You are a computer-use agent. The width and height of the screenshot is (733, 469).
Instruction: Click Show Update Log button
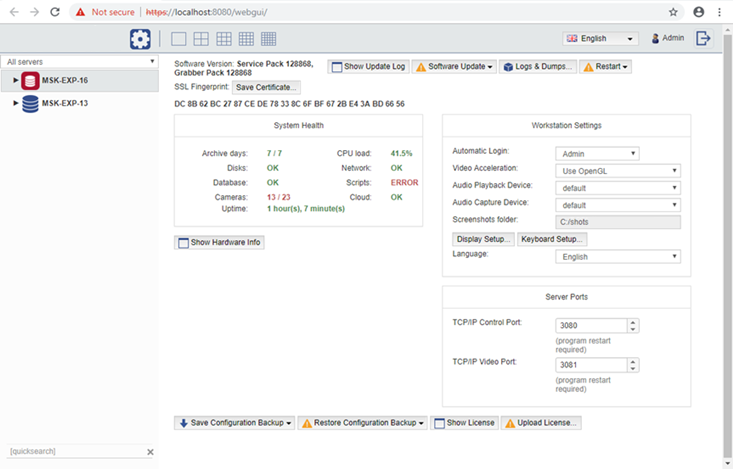point(368,67)
